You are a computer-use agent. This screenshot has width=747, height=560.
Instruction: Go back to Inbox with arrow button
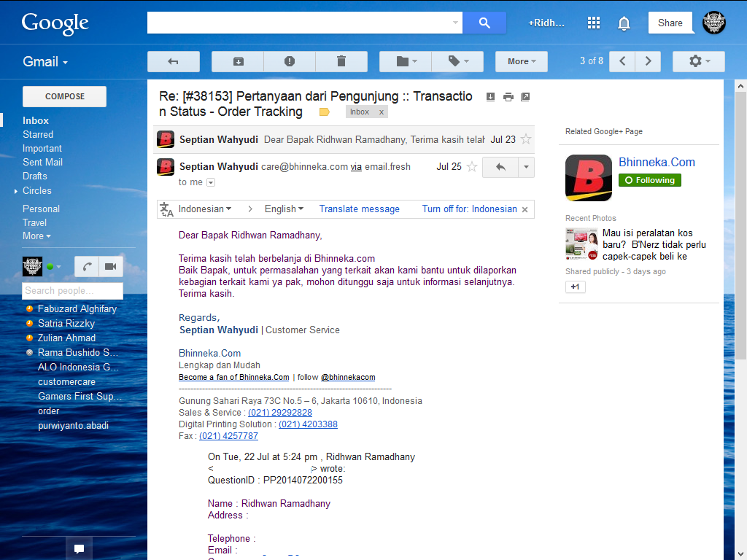[x=174, y=61]
